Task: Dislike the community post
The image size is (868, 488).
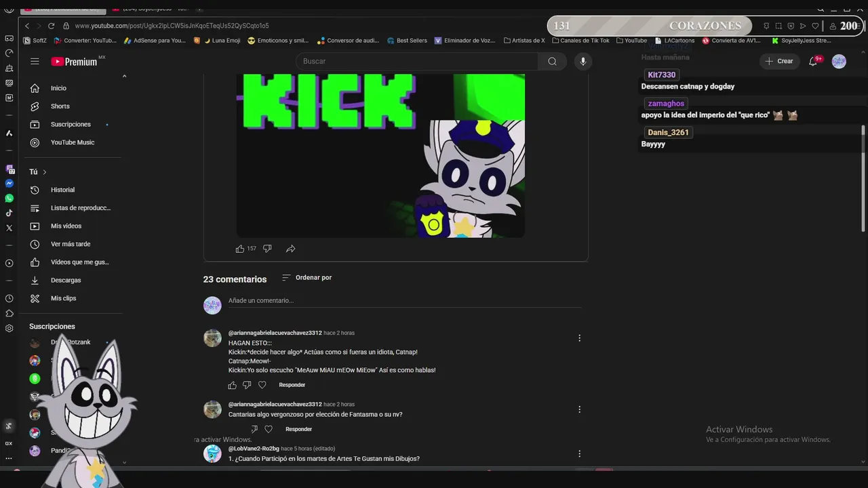Action: tap(267, 249)
